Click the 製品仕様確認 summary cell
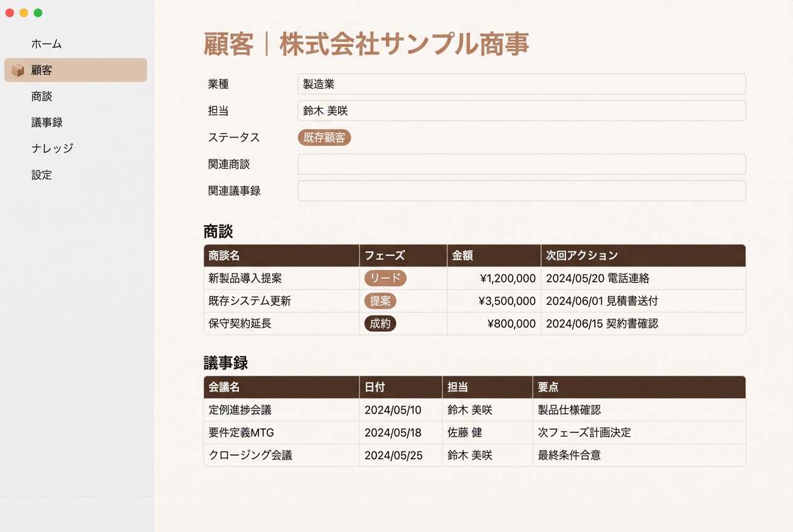793x532 pixels. click(639, 410)
